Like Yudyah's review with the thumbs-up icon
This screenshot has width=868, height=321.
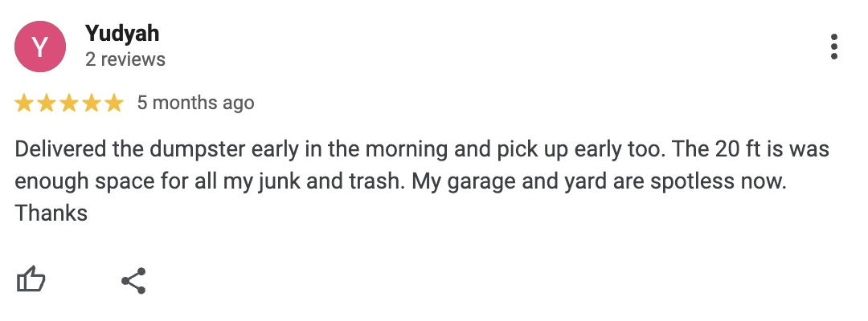(x=31, y=280)
